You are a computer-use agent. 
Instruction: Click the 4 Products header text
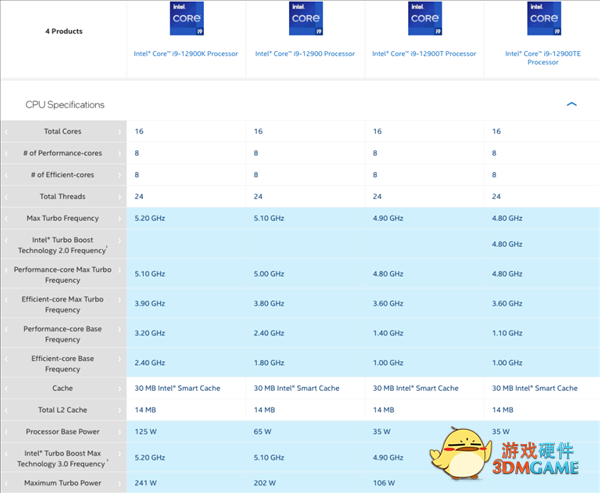(64, 31)
